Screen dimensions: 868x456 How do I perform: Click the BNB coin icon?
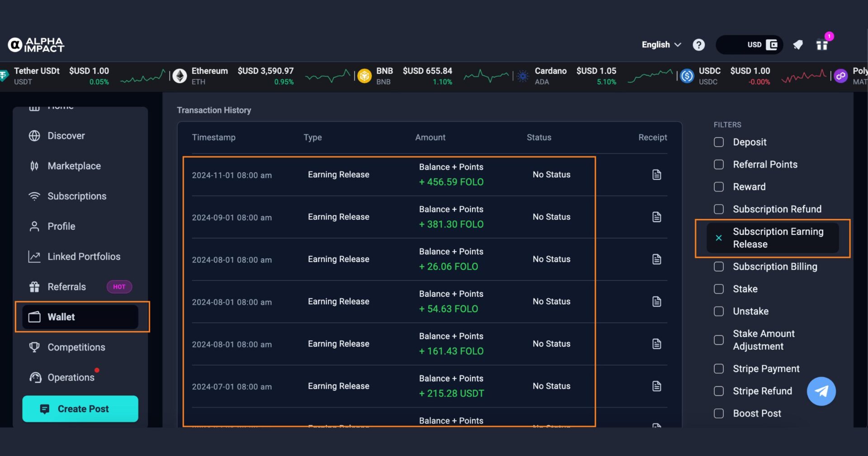[x=364, y=76]
